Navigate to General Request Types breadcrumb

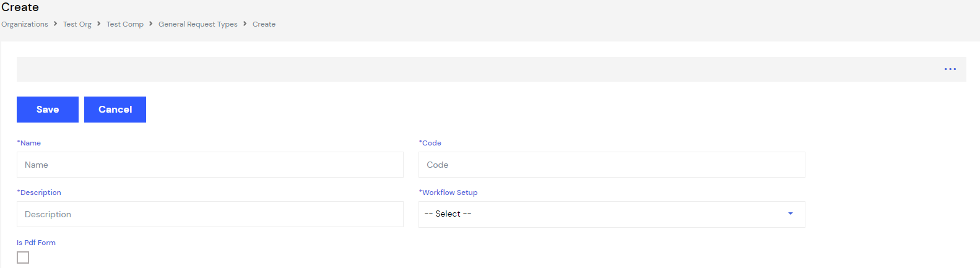coord(198,24)
